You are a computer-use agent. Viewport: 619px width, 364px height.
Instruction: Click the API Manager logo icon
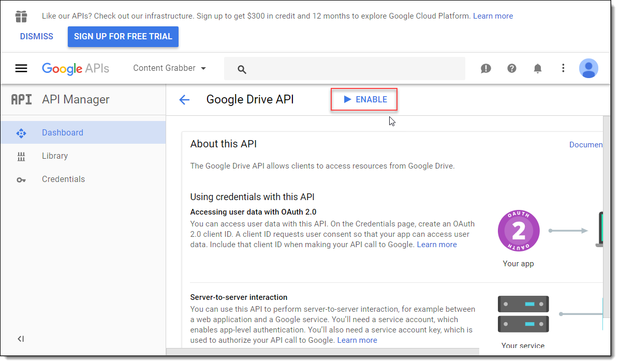21,99
